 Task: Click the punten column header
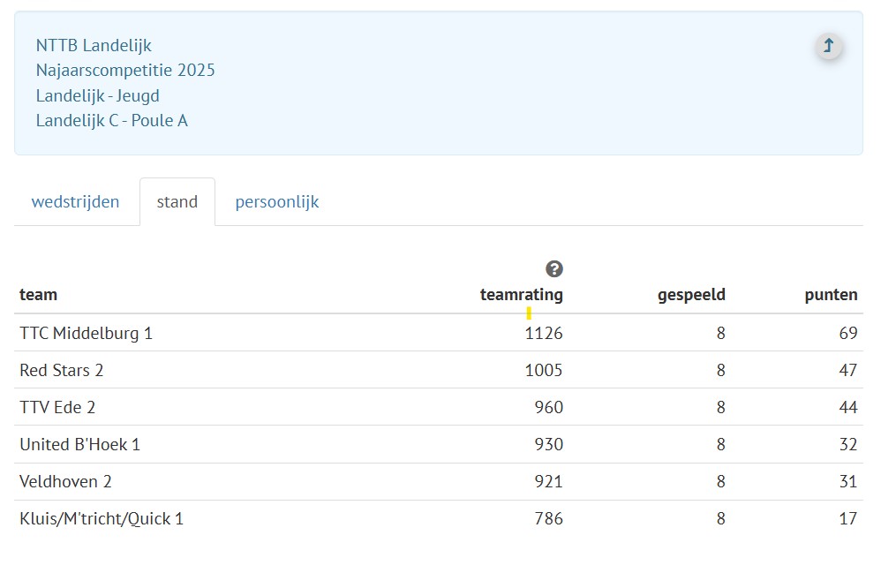pos(831,295)
